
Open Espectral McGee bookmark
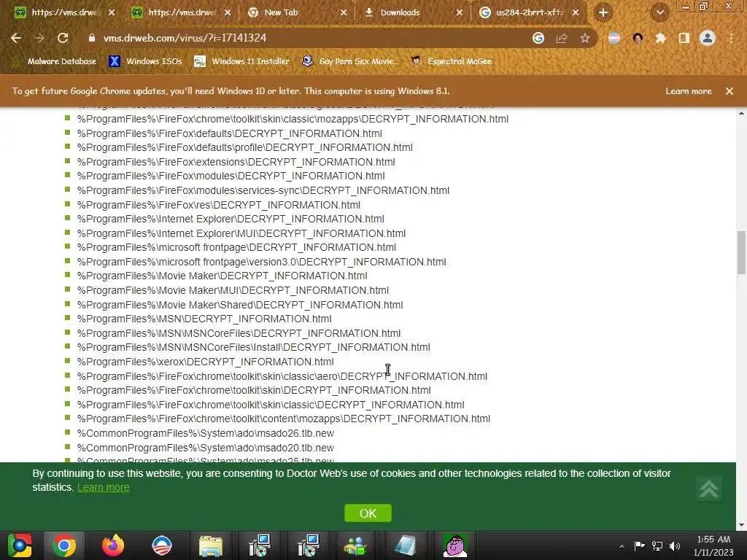(x=451, y=61)
